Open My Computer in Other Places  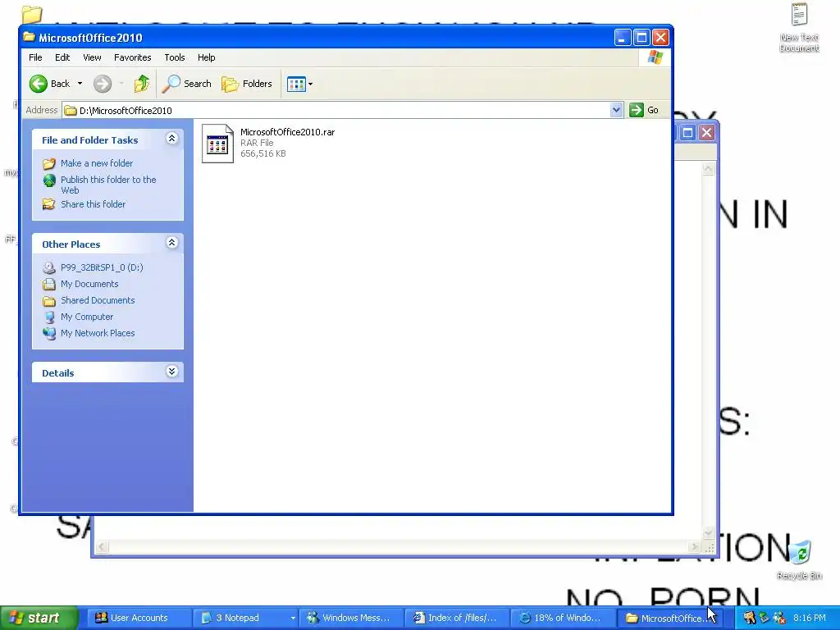pos(87,317)
